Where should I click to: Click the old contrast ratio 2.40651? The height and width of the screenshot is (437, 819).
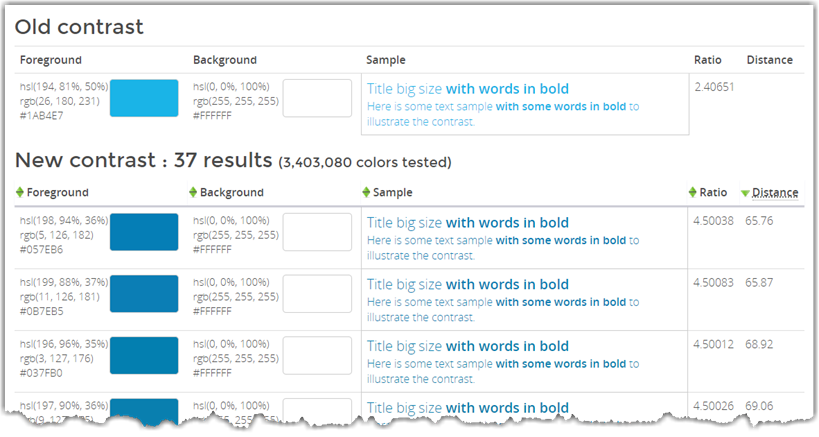714,87
